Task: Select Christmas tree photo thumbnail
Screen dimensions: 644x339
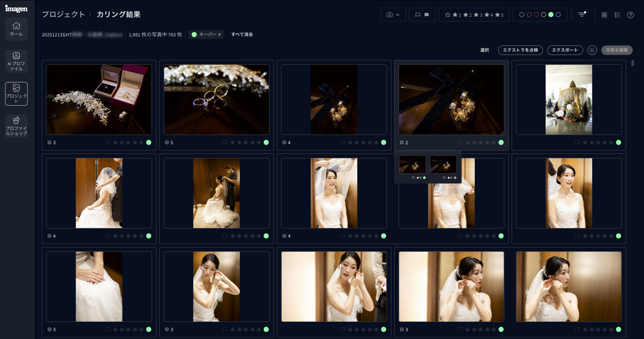Action: click(x=569, y=99)
